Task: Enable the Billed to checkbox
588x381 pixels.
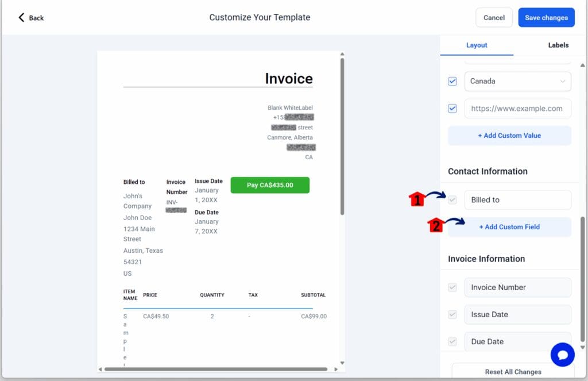Action: click(x=452, y=199)
